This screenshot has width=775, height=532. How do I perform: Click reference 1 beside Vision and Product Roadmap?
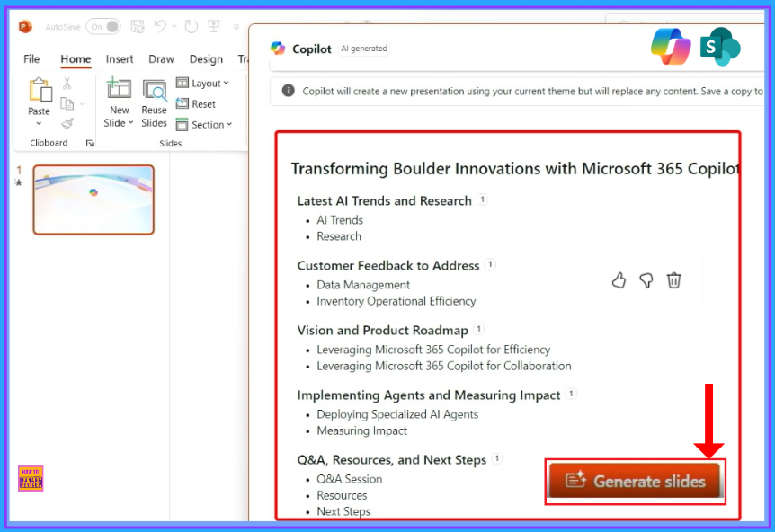479,329
